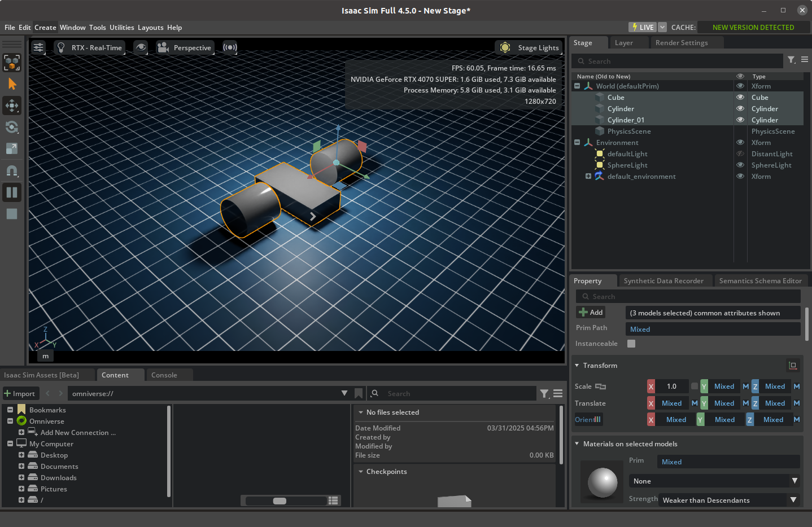This screenshot has height=527, width=812.
Task: Toggle visibility of the Environment prim
Action: pyautogui.click(x=740, y=142)
